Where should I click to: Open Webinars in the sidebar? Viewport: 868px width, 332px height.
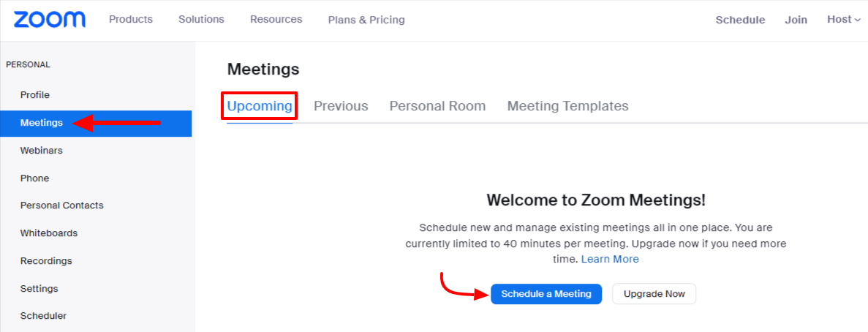click(42, 151)
